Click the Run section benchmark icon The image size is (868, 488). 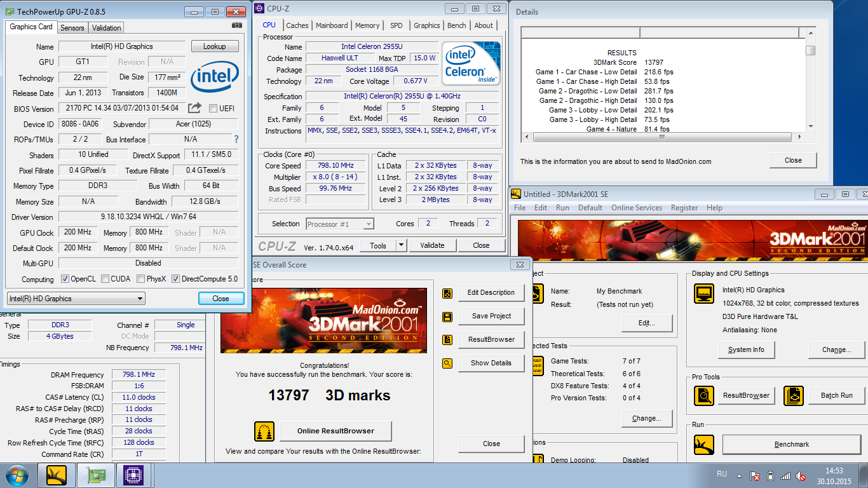(x=704, y=445)
